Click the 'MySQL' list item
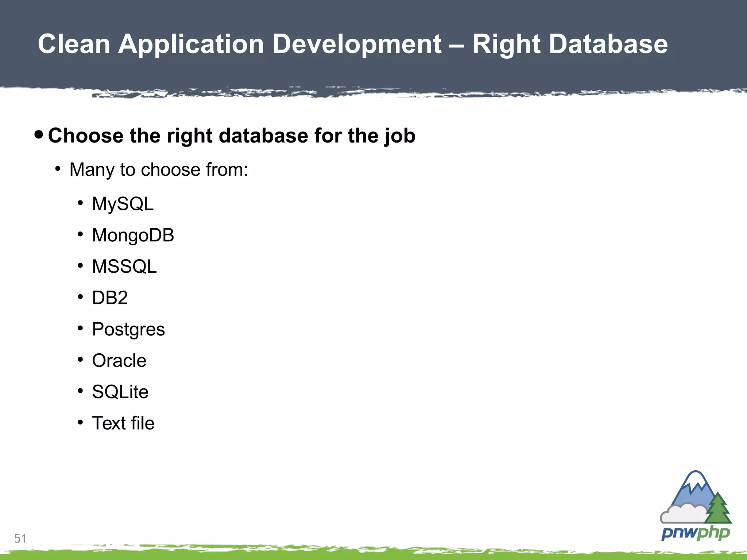747x560 pixels. click(123, 204)
